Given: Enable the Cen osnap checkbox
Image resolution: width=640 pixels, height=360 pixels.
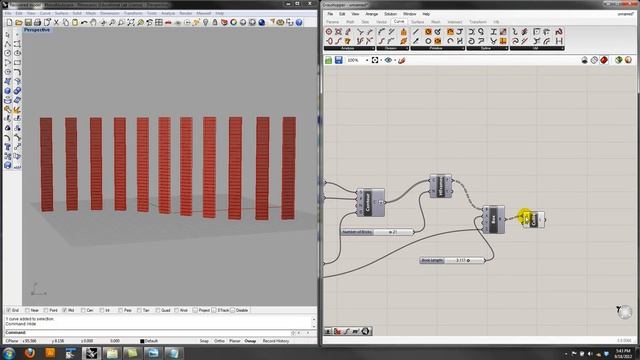Looking at the screenshot, I should [83, 310].
